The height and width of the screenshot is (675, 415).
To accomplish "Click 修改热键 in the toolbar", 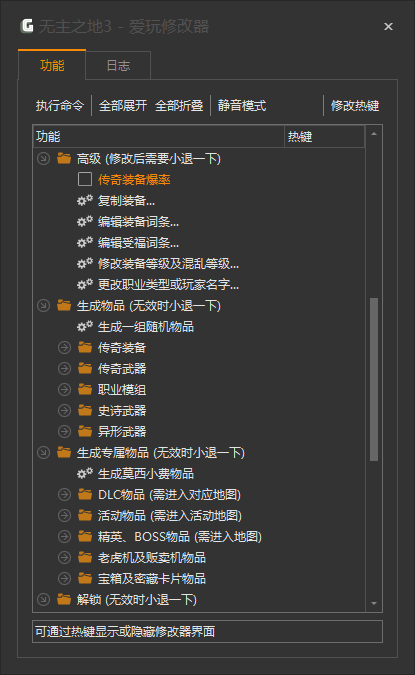I will point(355,105).
